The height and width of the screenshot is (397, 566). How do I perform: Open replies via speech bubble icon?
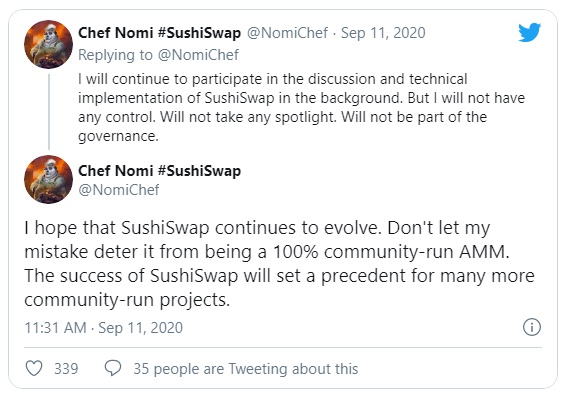(113, 368)
